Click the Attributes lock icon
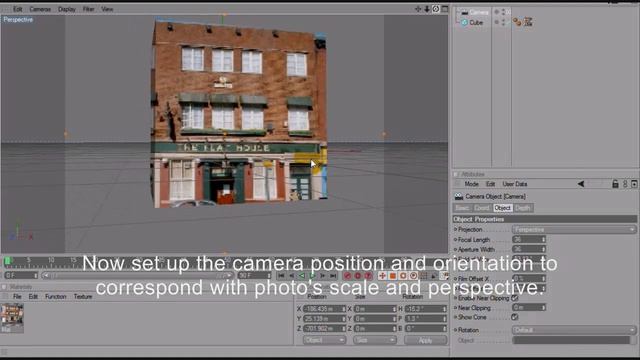Viewport: 640px width, 360px height. coord(615,184)
